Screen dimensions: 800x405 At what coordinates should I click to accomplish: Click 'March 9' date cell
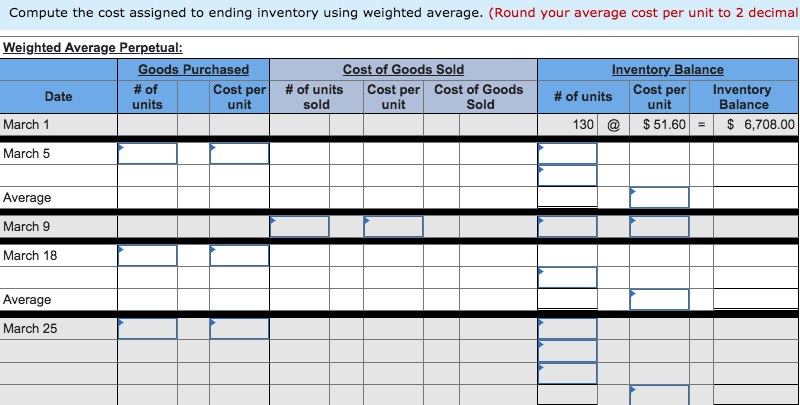pyautogui.click(x=59, y=226)
